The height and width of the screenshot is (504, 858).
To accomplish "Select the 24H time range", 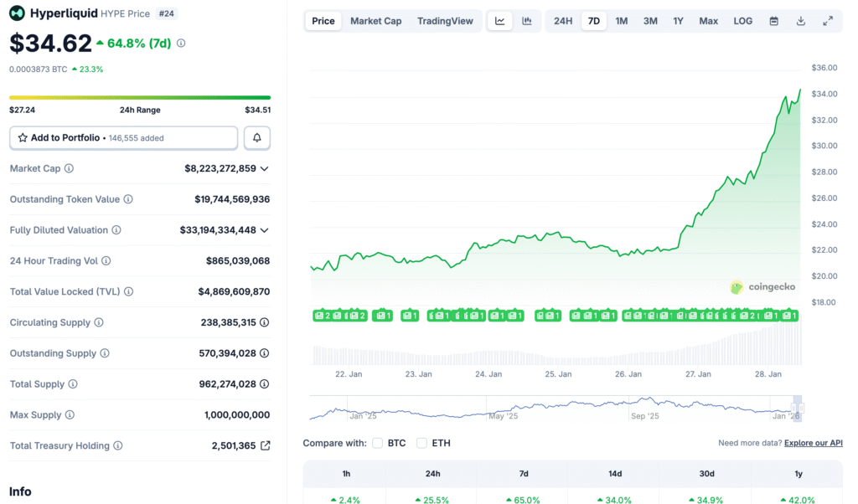I will [x=563, y=21].
